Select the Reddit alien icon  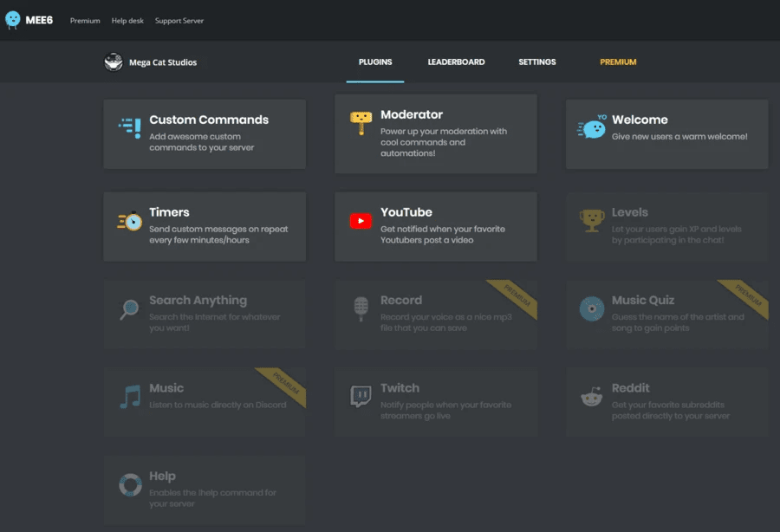(593, 399)
